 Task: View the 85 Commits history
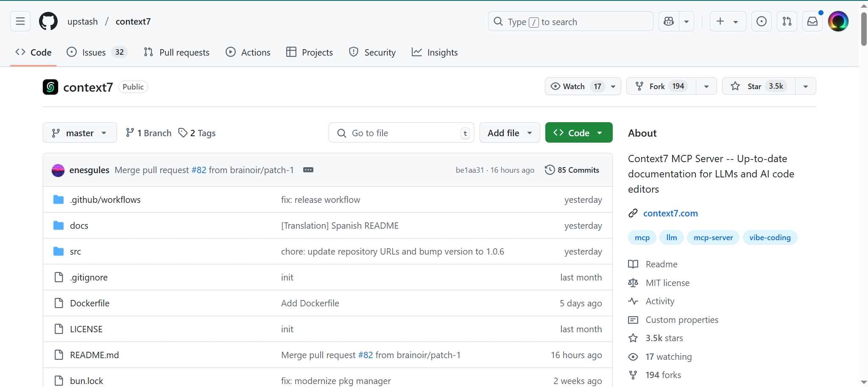coord(572,170)
